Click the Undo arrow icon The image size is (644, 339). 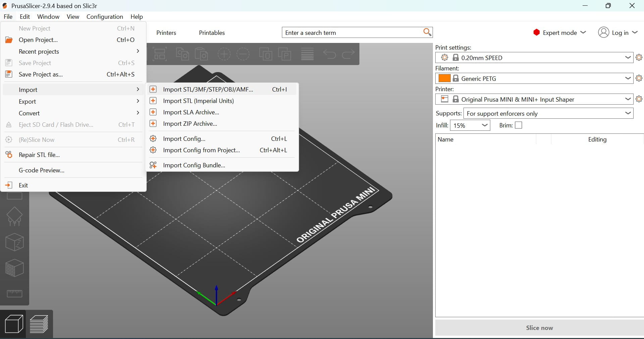point(330,54)
